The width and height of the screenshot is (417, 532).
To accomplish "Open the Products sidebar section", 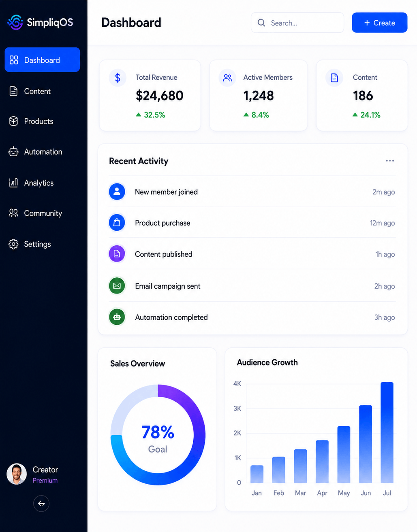I will point(43,121).
